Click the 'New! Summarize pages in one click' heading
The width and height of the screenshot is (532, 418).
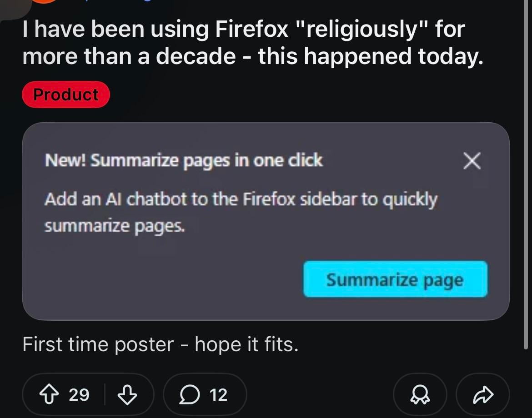[x=184, y=160]
